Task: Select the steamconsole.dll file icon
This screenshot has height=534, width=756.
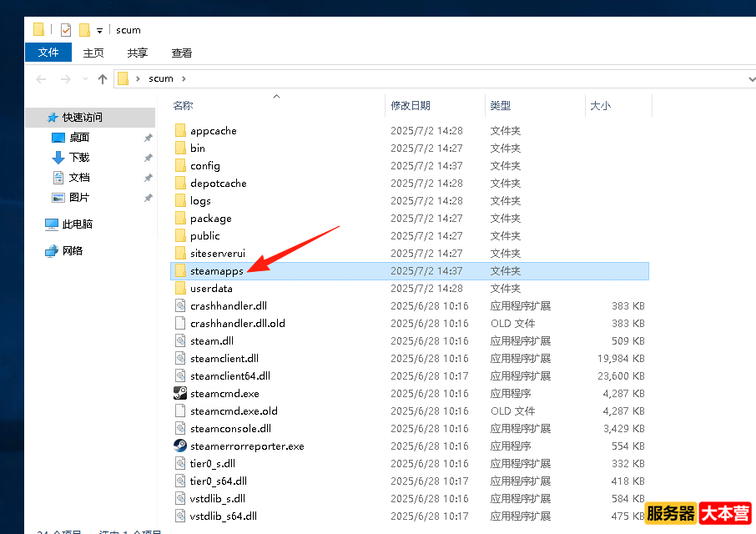Action: (180, 429)
